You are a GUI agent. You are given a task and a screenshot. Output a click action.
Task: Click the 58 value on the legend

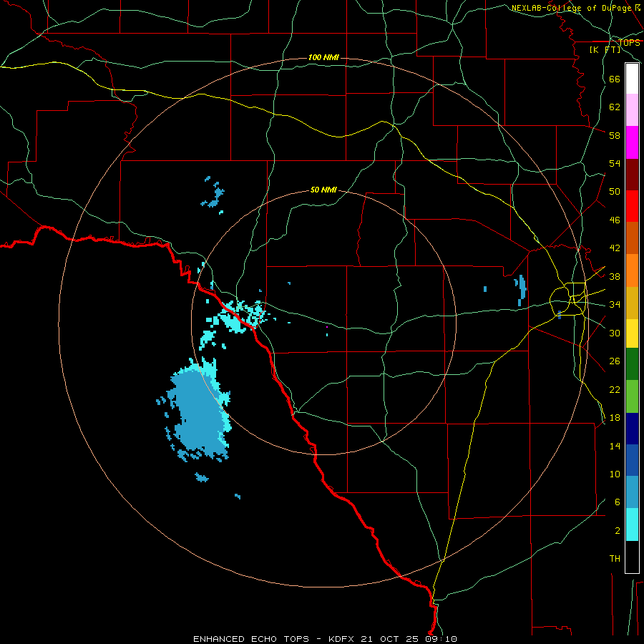(615, 135)
